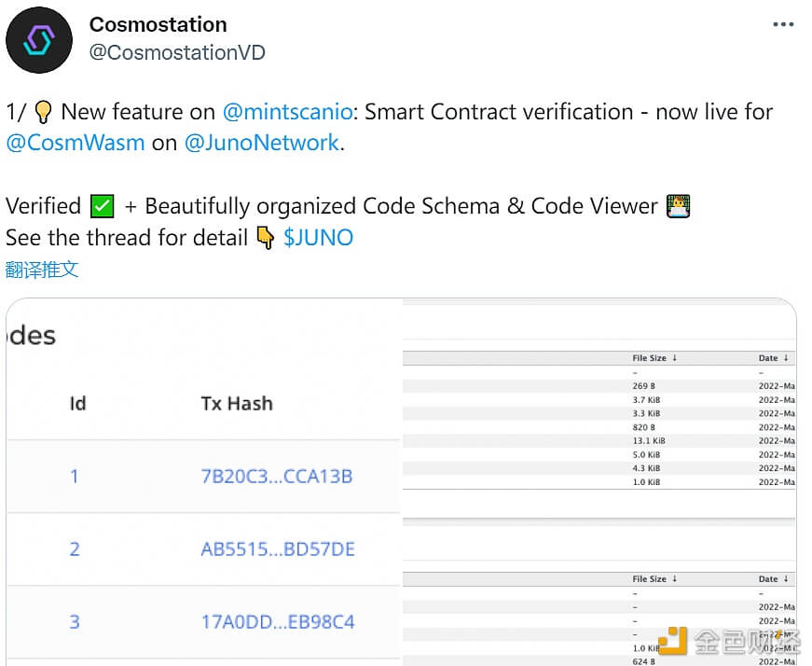Open the @mintscanio mention link
This screenshot has width=812, height=666.
click(288, 112)
